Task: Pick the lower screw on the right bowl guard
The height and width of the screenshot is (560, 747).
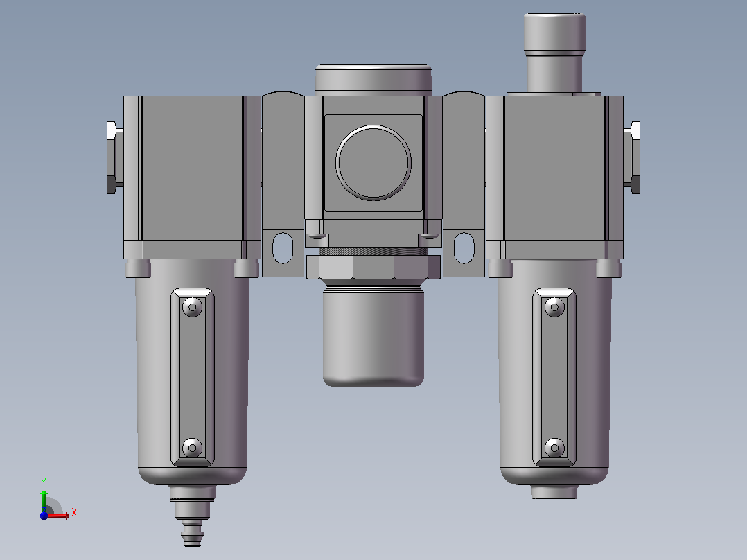Action: tap(554, 448)
